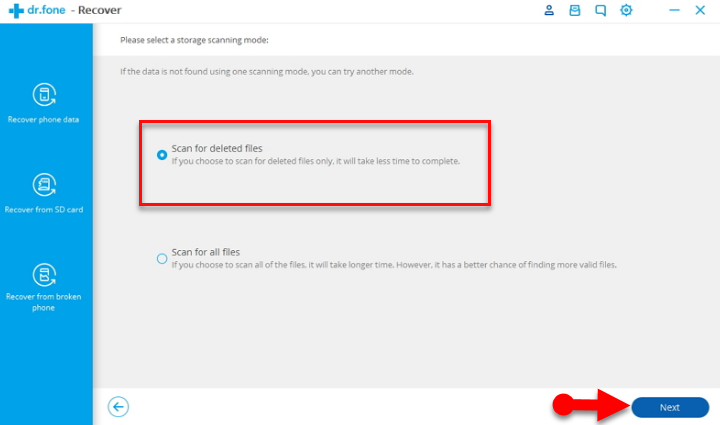Select the Scan for deleted files option

click(162, 154)
